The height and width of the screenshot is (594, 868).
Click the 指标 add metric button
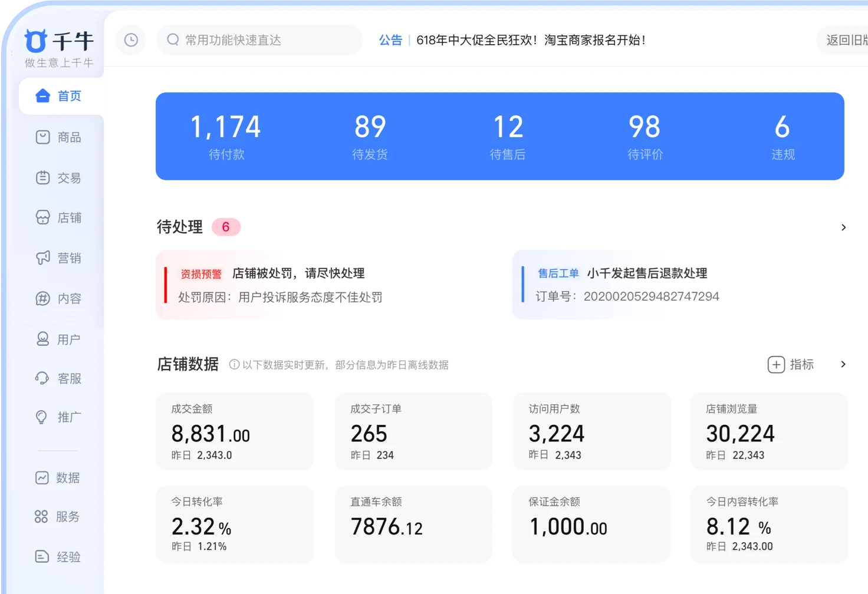pyautogui.click(x=791, y=365)
